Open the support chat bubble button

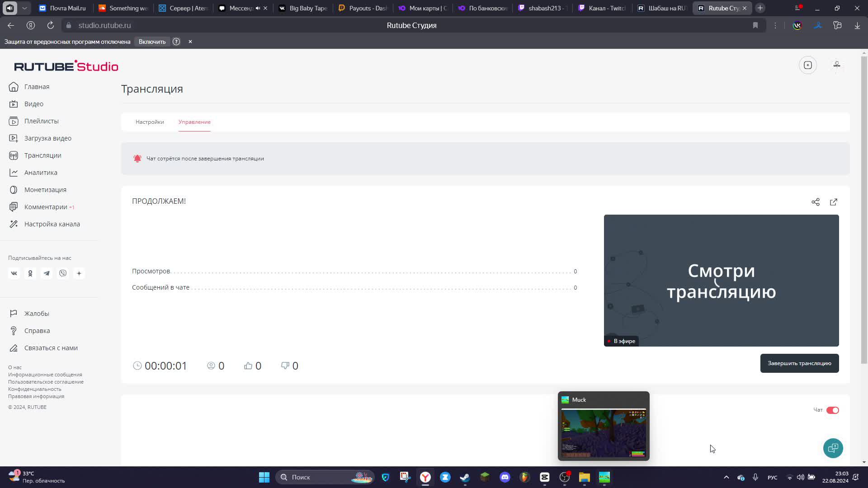click(x=833, y=448)
